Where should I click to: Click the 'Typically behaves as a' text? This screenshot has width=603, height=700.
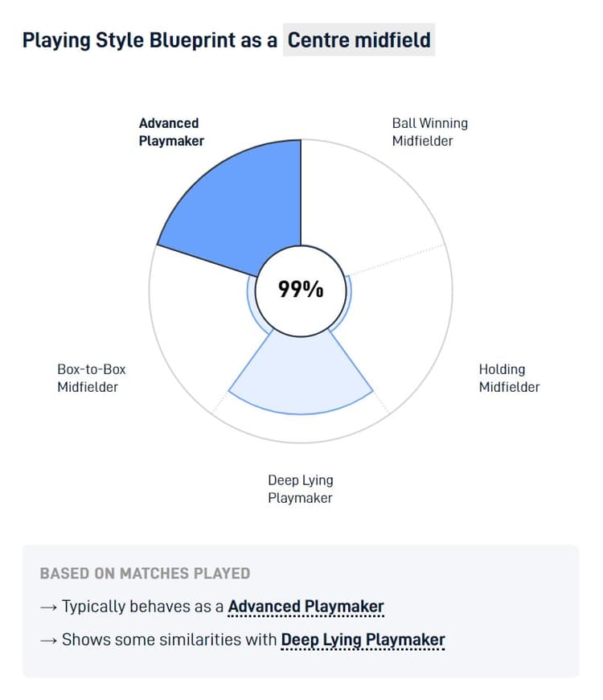tap(142, 607)
